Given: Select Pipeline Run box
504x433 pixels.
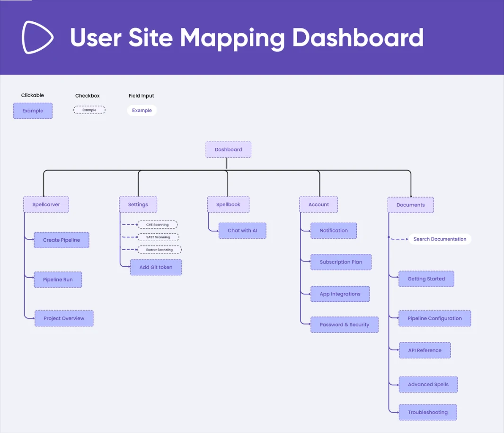Looking at the screenshot, I should pos(58,280).
